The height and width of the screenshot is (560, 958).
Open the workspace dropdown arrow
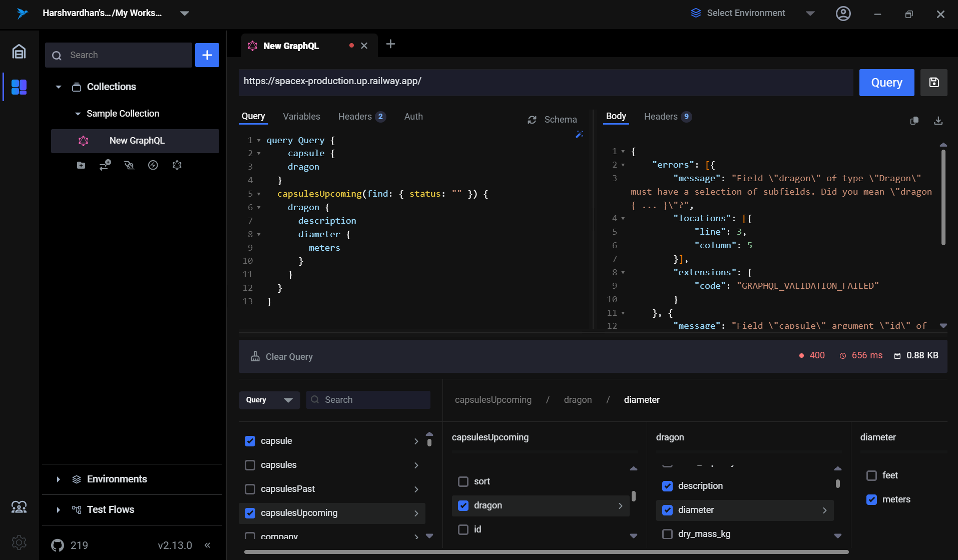(x=185, y=14)
